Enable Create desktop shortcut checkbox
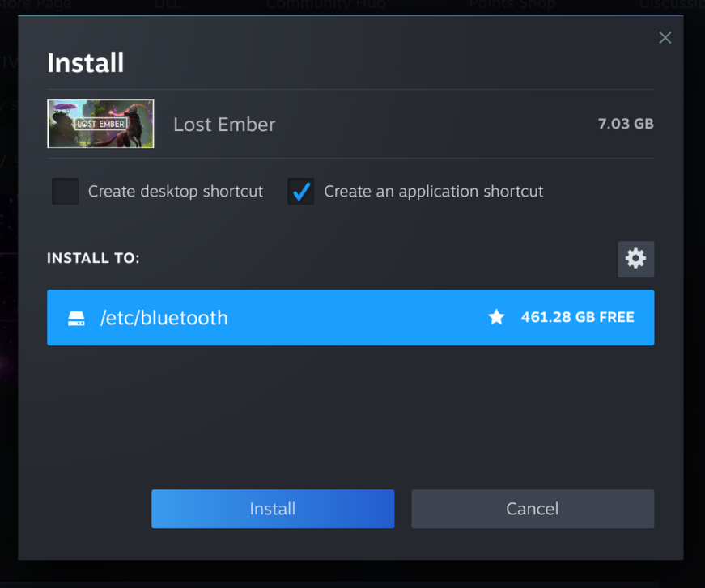Screen dimensions: 705x588 (x=66, y=192)
